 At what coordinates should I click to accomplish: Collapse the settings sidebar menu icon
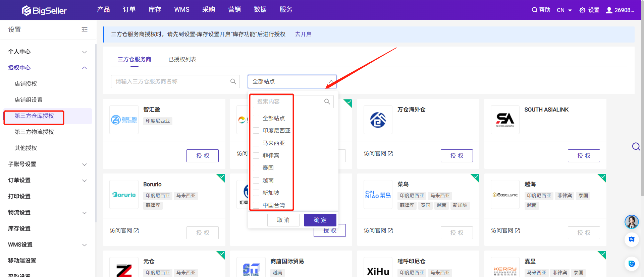point(85,30)
